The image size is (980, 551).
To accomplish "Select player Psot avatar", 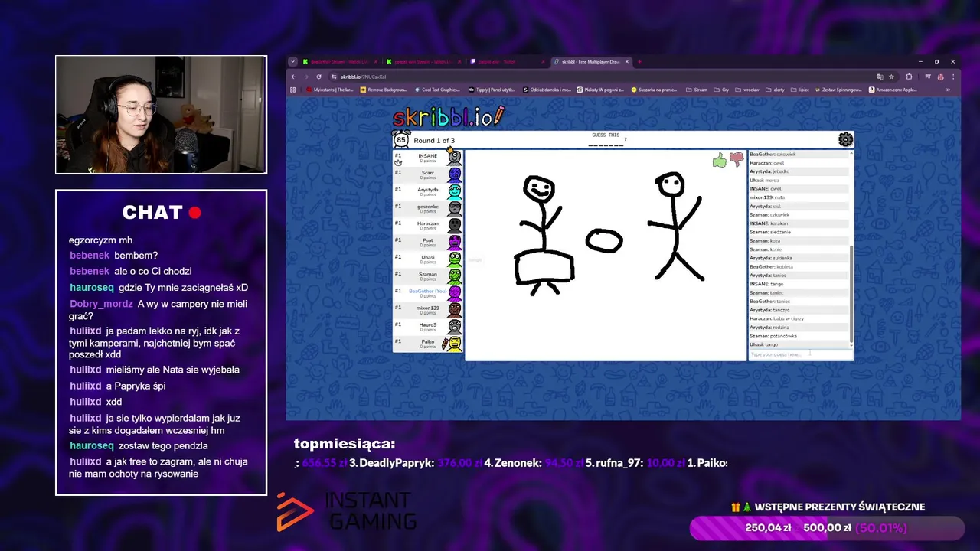I will click(x=454, y=242).
